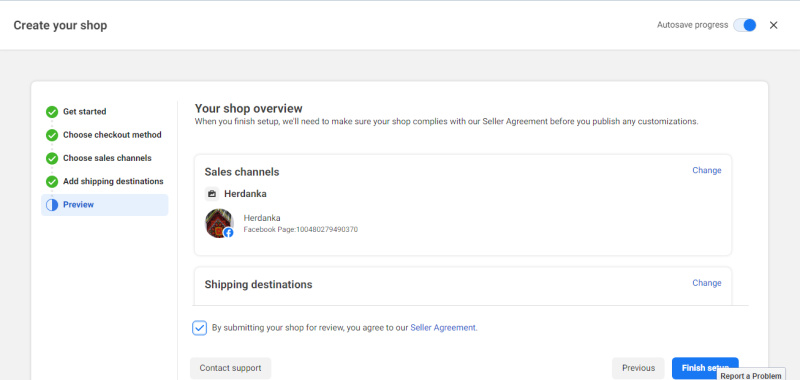The width and height of the screenshot is (800, 380).
Task: Click the checkmark icon for Add shipping destinations
Action: pyautogui.click(x=52, y=182)
